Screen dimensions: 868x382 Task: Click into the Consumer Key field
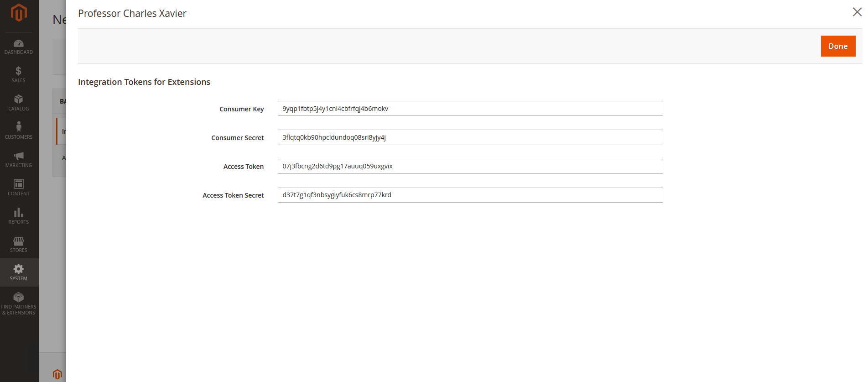click(x=470, y=109)
